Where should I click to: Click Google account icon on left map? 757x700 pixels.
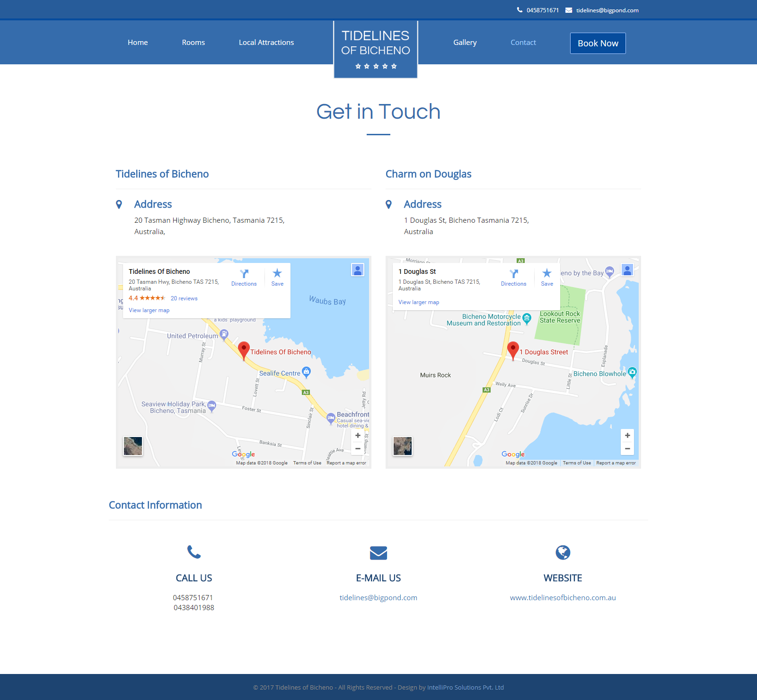(358, 270)
